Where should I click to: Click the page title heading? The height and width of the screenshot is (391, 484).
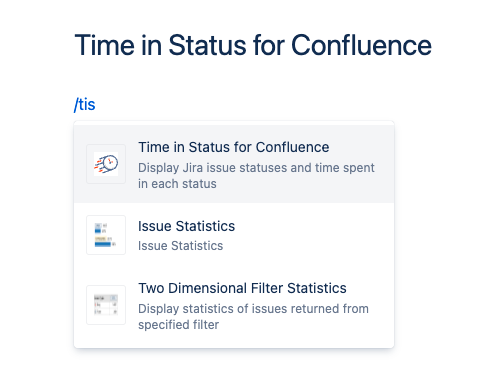[253, 45]
